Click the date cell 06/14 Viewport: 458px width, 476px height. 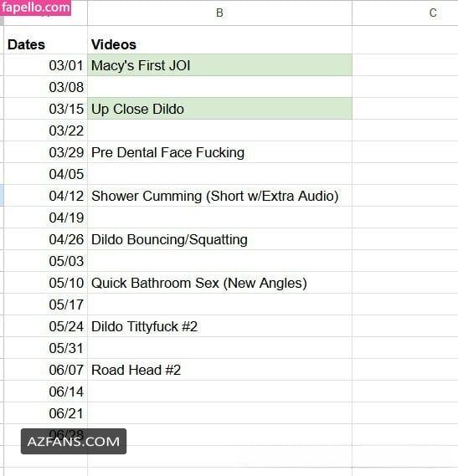click(45, 392)
